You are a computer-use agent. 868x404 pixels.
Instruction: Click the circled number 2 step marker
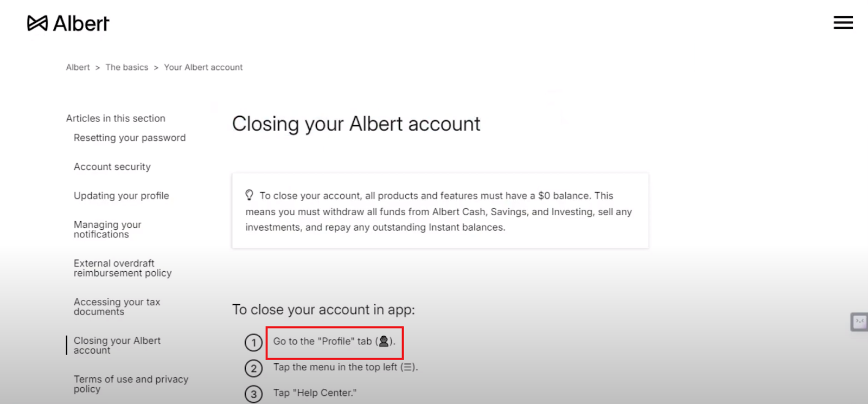click(x=253, y=369)
